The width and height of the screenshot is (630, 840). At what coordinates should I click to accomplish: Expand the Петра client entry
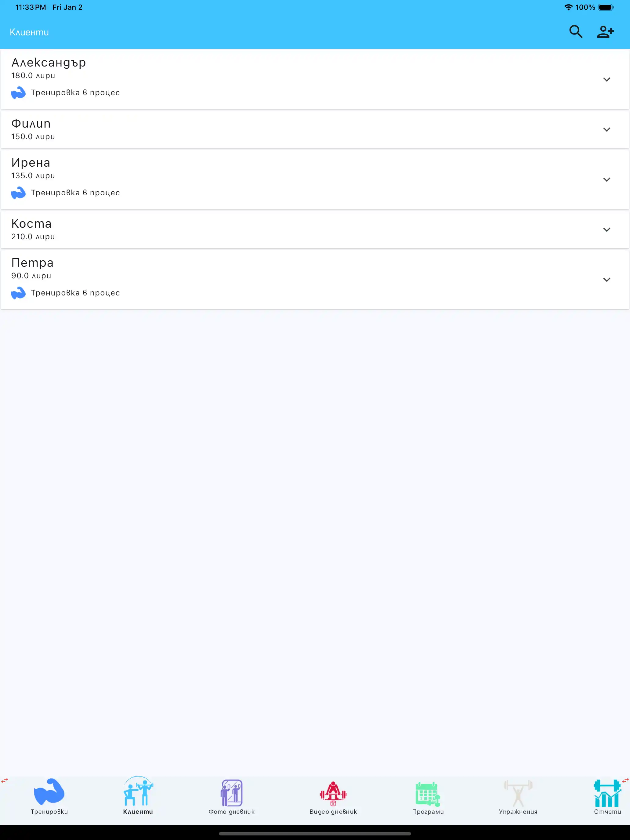click(x=607, y=280)
